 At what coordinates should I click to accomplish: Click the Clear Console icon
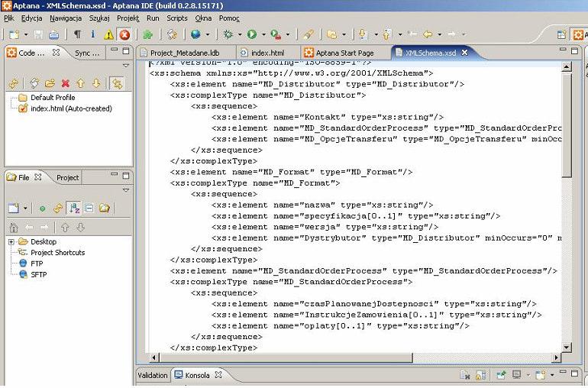[464, 375]
